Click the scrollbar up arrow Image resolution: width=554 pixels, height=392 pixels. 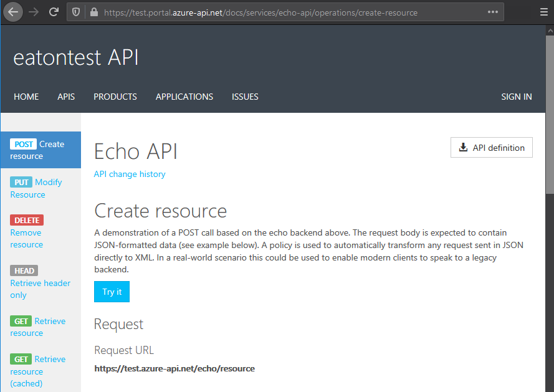[x=550, y=31]
